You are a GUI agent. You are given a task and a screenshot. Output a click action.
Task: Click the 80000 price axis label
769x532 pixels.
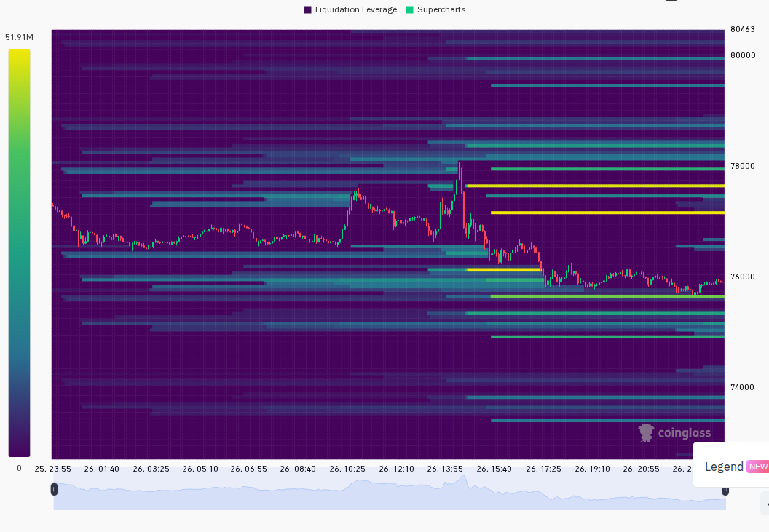[x=743, y=55]
